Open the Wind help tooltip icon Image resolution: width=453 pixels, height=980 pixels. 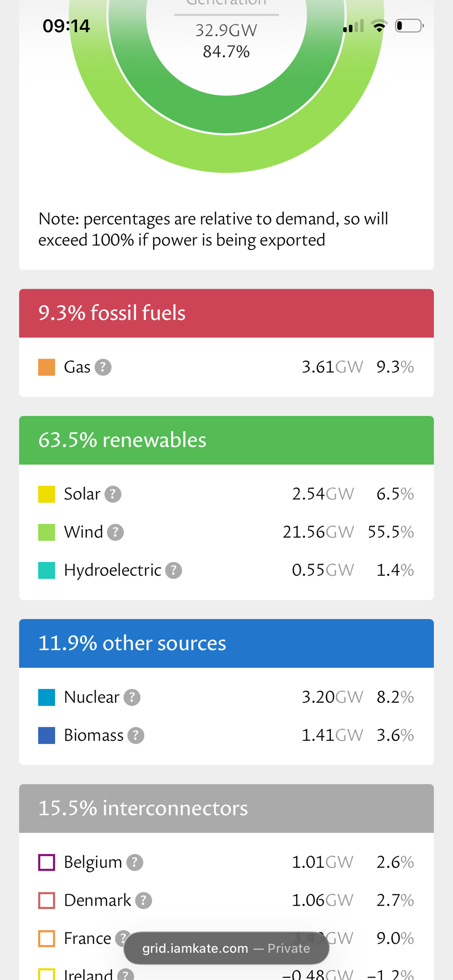[115, 532]
